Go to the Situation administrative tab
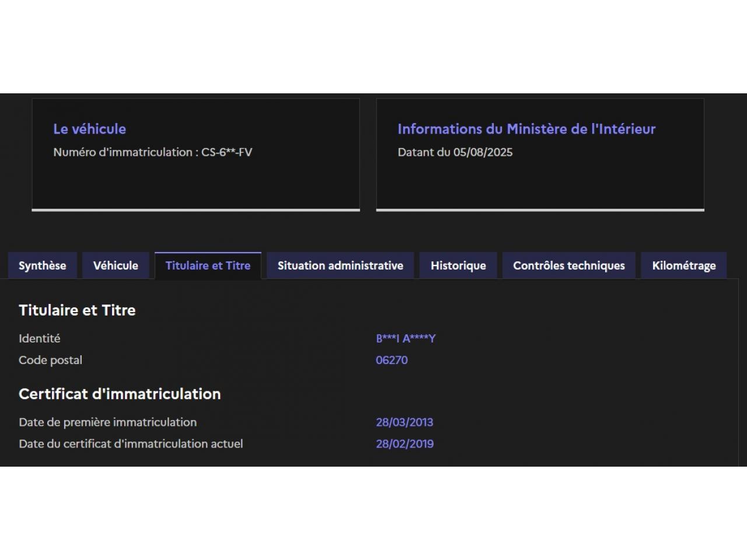The height and width of the screenshot is (560, 747). (340, 266)
